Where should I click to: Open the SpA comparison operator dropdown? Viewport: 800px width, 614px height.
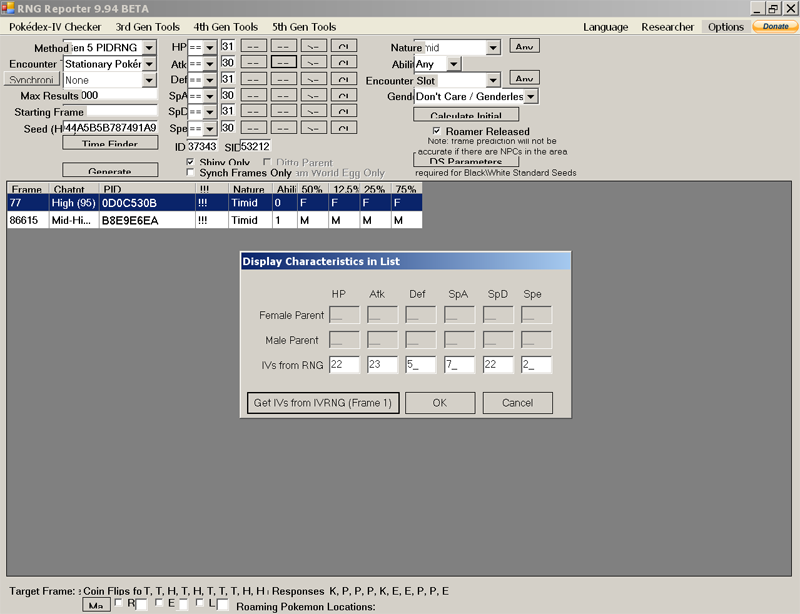[209, 96]
